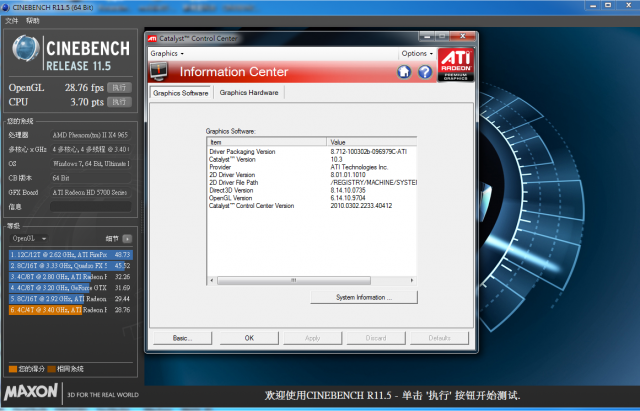
Task: Run the OpenGL benchmark with 执行 button
Action: (119, 88)
